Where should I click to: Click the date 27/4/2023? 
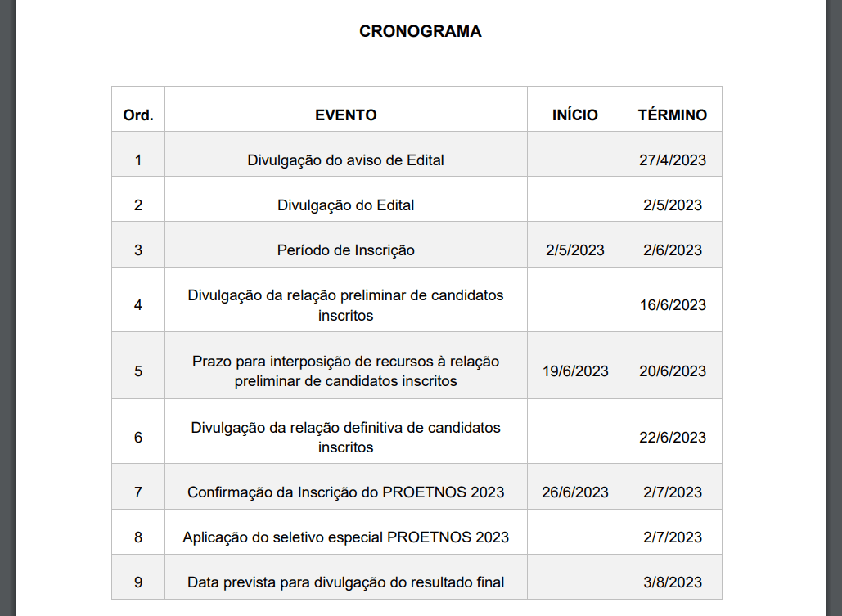673,160
